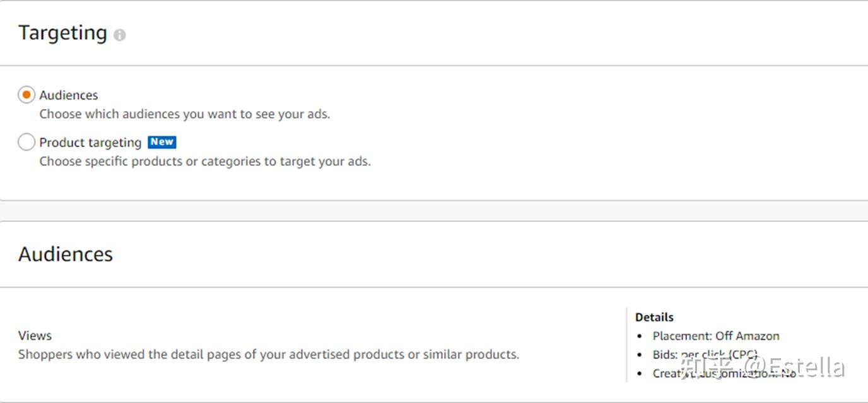Click "Bids: per click (CPC)" detail item

[x=705, y=355]
